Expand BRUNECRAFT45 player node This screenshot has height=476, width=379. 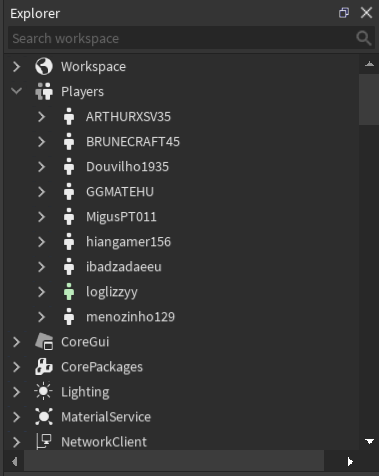[x=41, y=142]
